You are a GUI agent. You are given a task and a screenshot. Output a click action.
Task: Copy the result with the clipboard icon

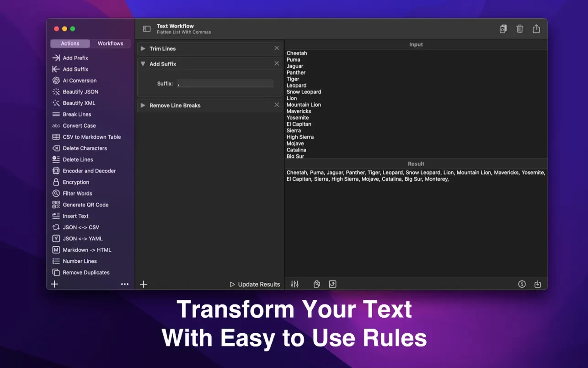(316, 284)
